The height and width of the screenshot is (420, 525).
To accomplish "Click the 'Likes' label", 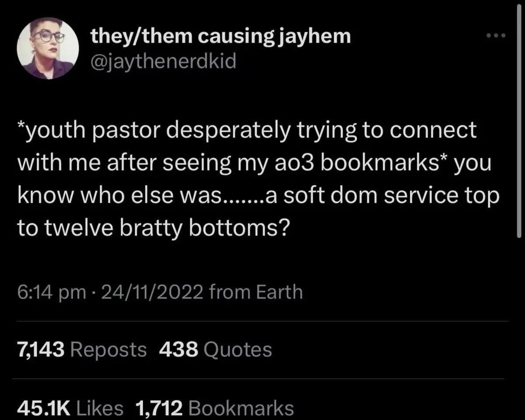I will [100, 408].
